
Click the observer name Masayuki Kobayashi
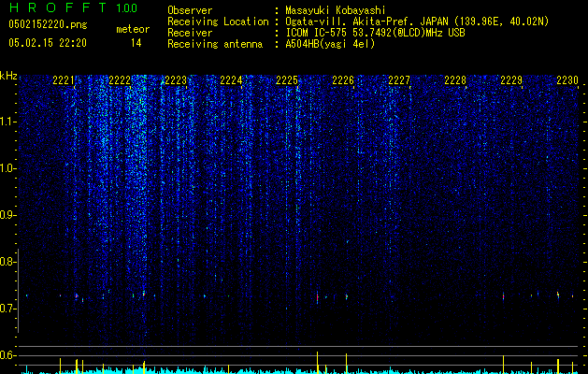point(336,10)
